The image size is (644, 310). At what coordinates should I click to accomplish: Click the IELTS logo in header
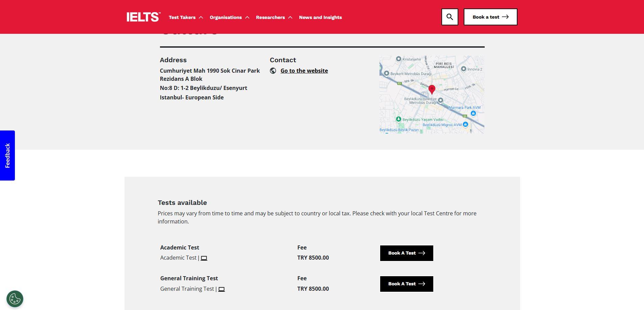click(143, 17)
